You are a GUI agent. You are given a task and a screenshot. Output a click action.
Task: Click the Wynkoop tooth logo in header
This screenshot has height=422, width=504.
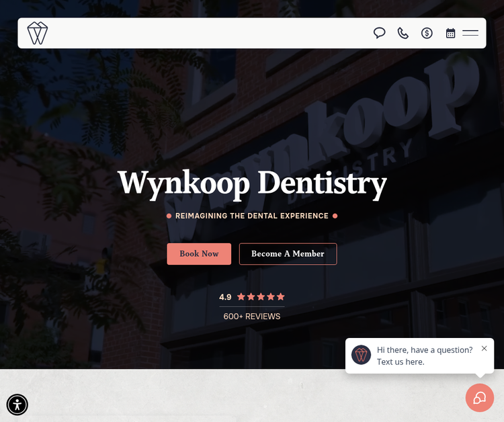(38, 33)
